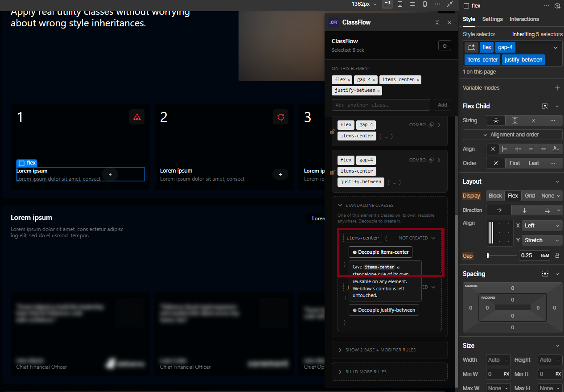Click the Flex Child parent arrow icon
The width and height of the screenshot is (564, 392).
click(x=545, y=106)
